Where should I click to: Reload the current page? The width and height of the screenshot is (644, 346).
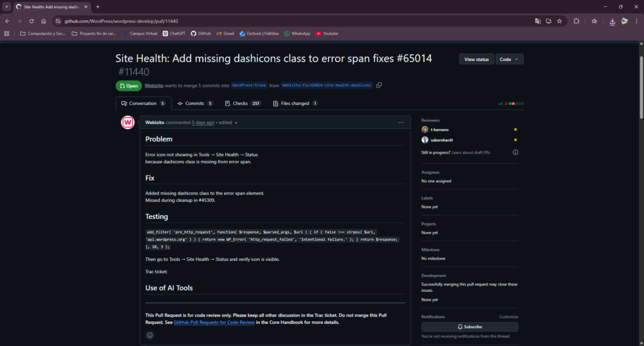pos(31,21)
